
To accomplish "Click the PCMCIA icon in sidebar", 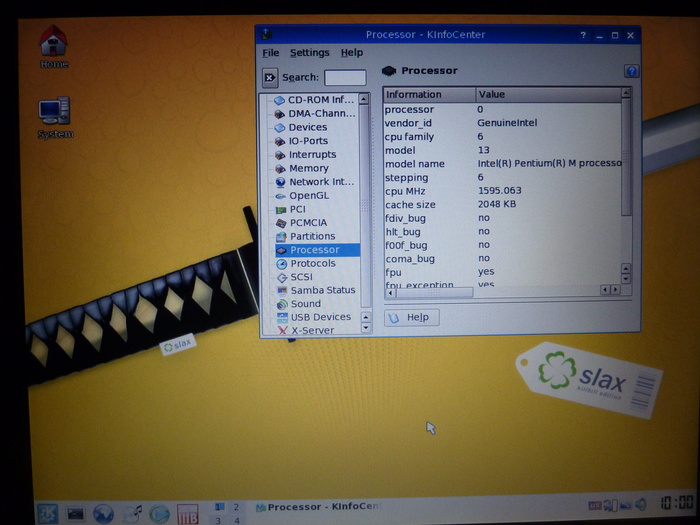I will (281, 223).
